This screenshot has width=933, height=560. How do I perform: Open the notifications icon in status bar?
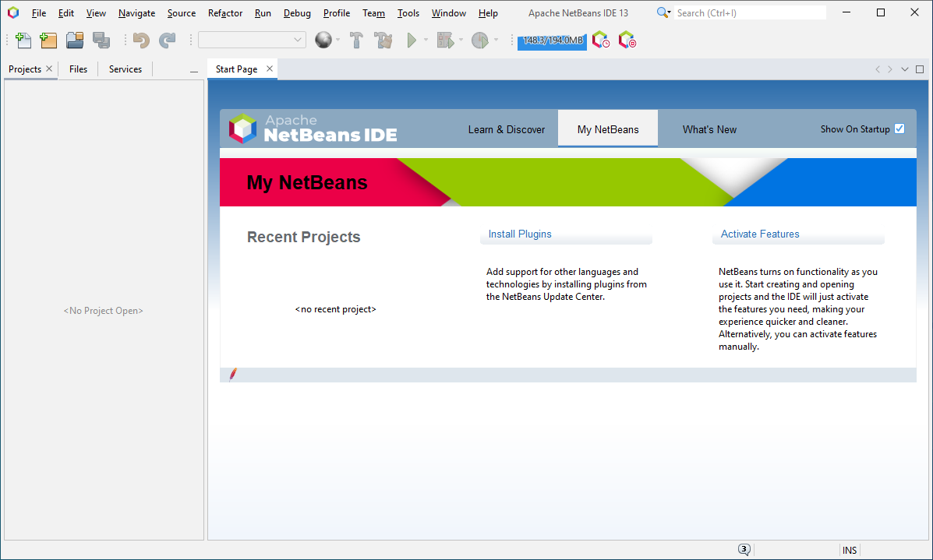[x=744, y=550]
